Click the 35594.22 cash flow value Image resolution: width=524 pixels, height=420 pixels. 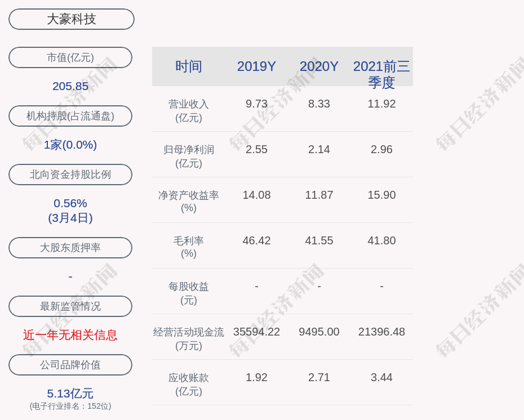pos(256,332)
